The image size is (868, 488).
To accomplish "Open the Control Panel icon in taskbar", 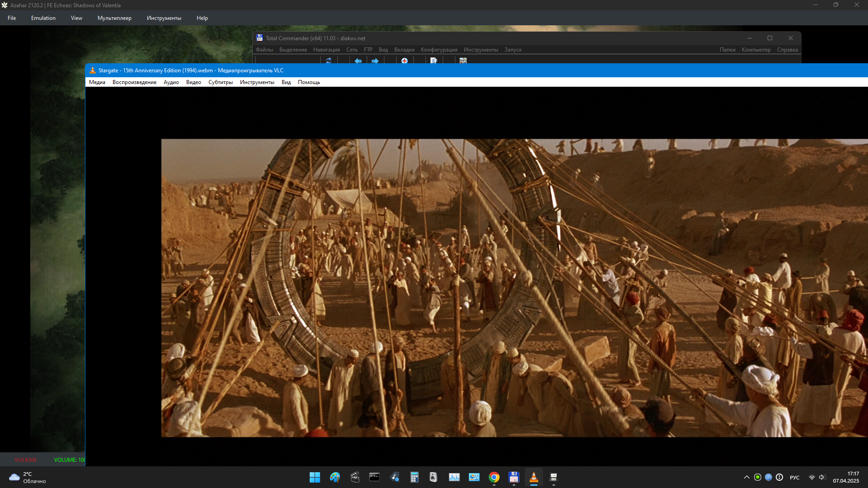I will tap(474, 477).
